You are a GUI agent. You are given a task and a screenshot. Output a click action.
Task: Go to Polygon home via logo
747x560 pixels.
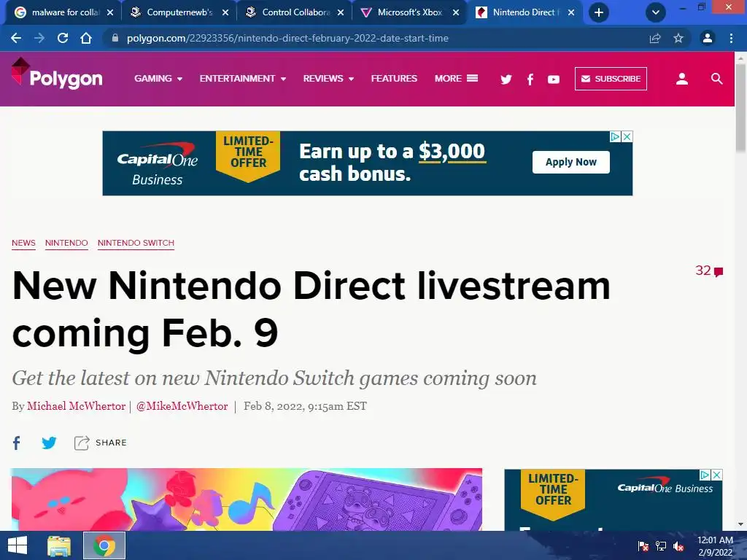(57, 74)
